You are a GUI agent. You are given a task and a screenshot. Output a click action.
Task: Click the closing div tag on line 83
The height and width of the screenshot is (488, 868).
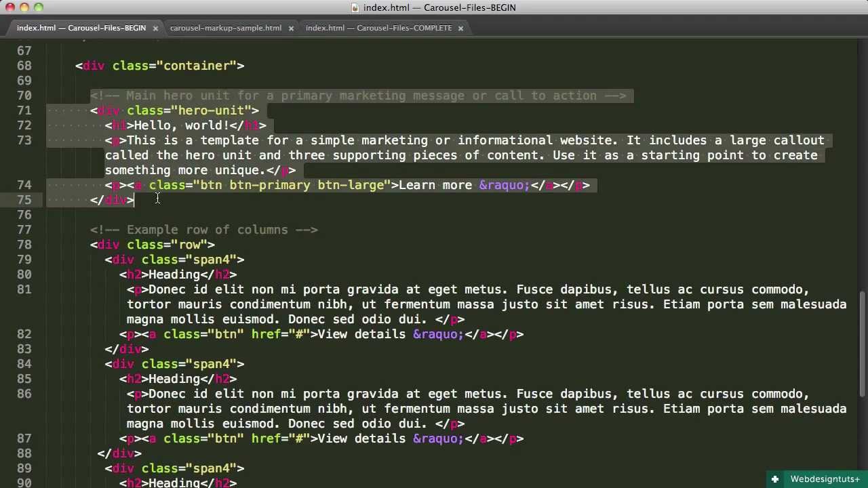[127, 349]
